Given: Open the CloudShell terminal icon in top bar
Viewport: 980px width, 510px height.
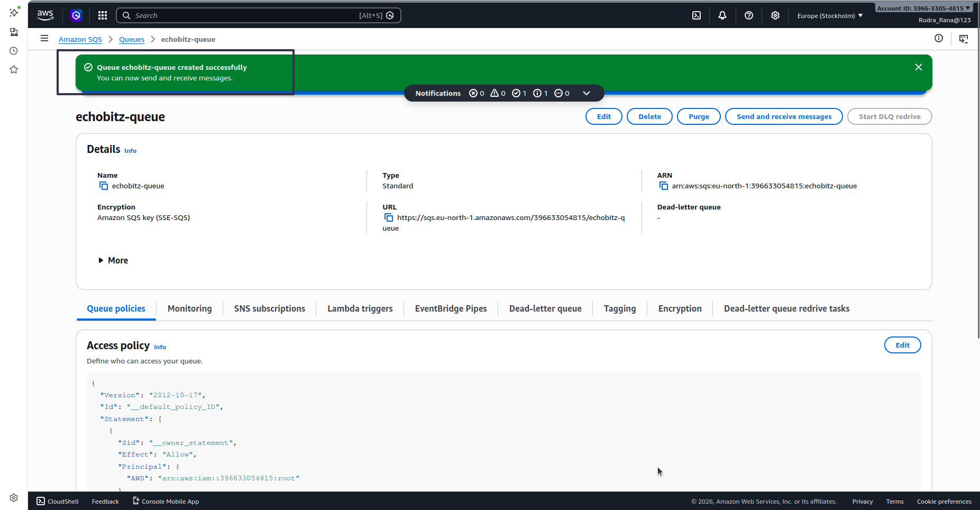Looking at the screenshot, I should coord(697,15).
